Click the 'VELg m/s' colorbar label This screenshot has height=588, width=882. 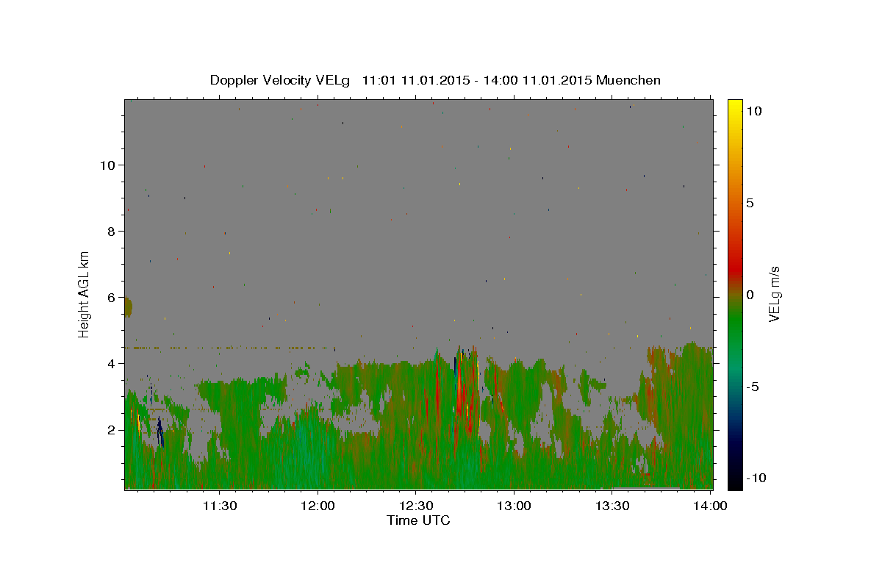(x=774, y=294)
